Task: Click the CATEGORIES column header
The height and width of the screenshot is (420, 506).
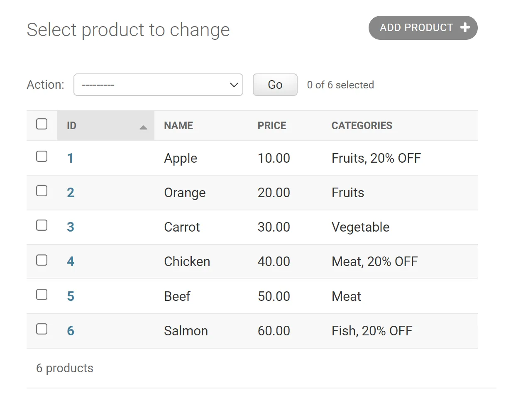Action: [x=362, y=126]
